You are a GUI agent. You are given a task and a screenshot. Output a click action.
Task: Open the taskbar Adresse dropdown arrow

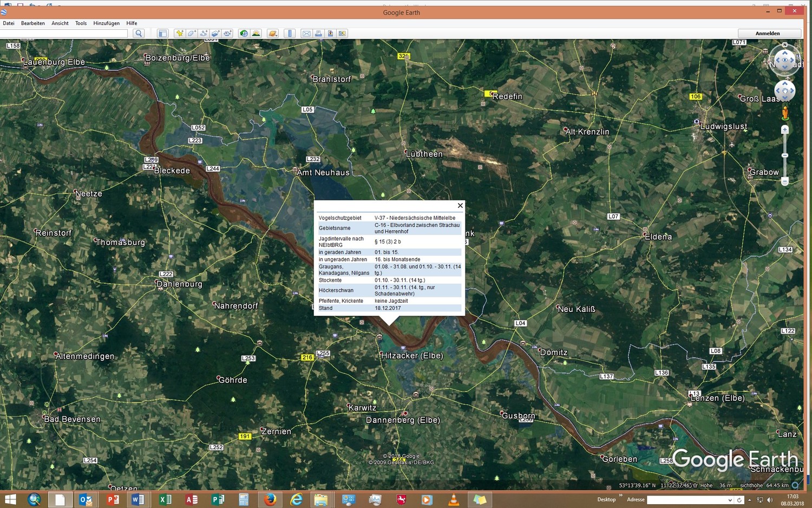(730, 500)
